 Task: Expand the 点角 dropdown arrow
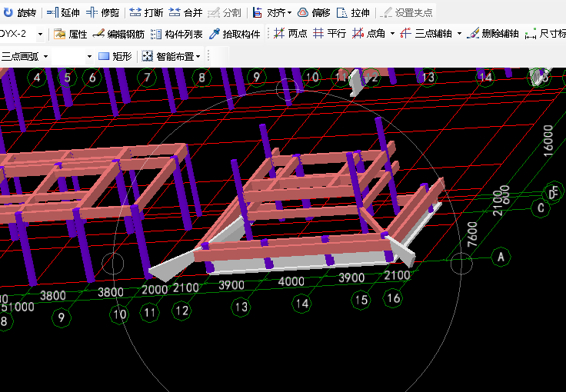pyautogui.click(x=392, y=34)
